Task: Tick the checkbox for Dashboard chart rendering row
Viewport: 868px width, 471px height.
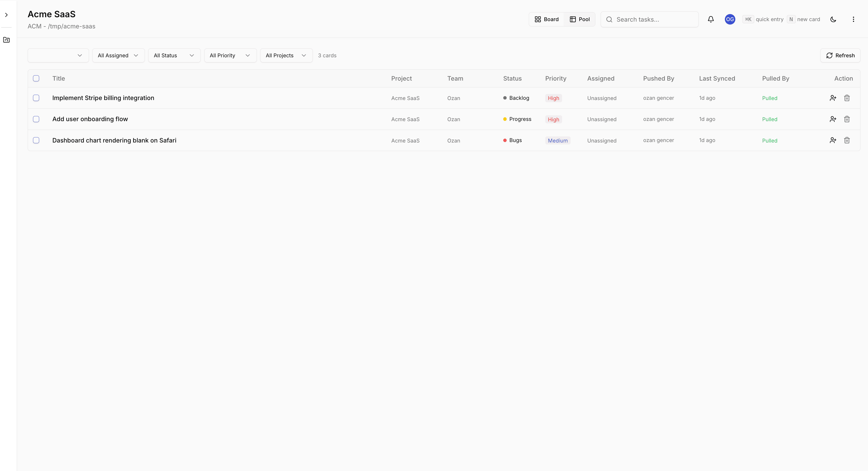Action: [x=36, y=140]
